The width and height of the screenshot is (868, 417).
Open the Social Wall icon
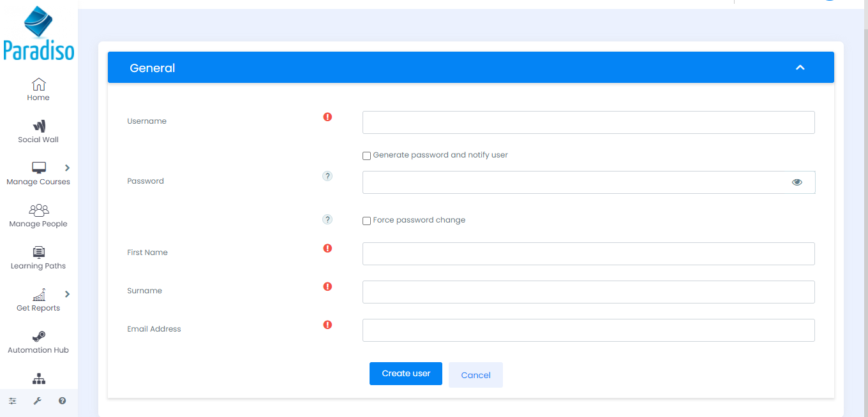pyautogui.click(x=38, y=126)
